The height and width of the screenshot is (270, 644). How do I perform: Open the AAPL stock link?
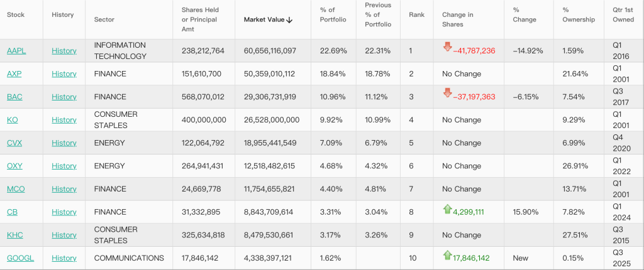(x=16, y=51)
